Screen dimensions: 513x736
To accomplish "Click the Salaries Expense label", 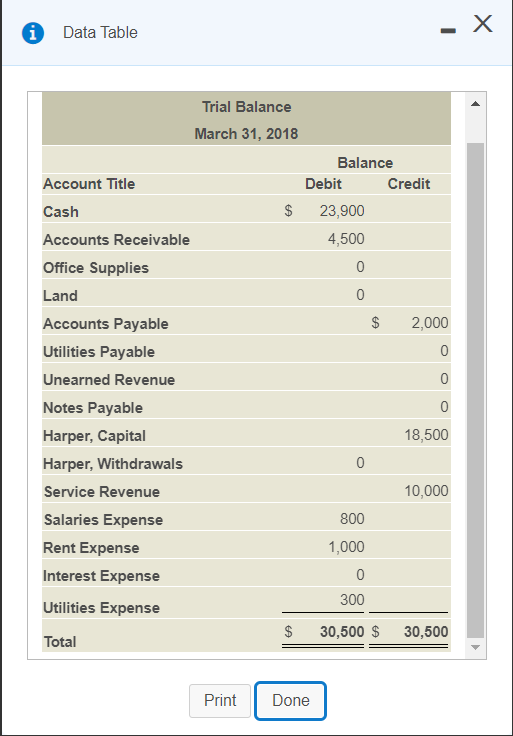I will 103,520.
